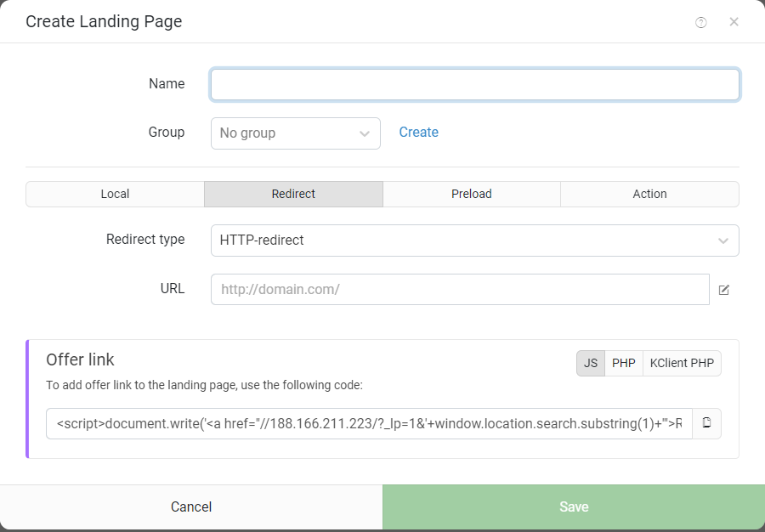
Task: Cancel landing page creation
Action: pos(191,507)
